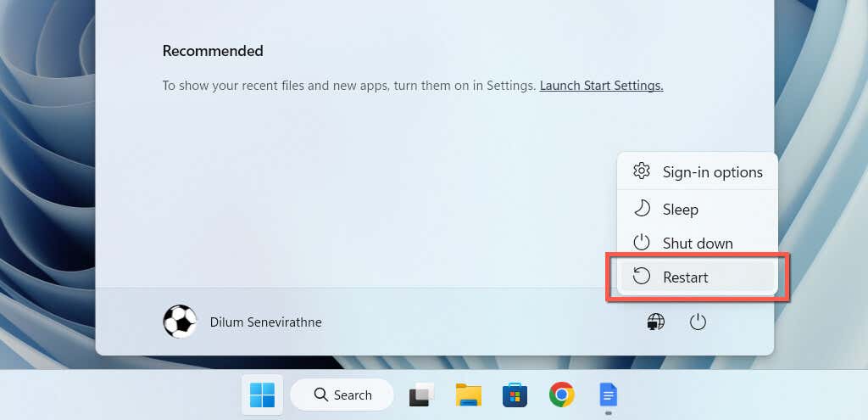Choose Shut down in the power menu
868x420 pixels.
point(697,244)
